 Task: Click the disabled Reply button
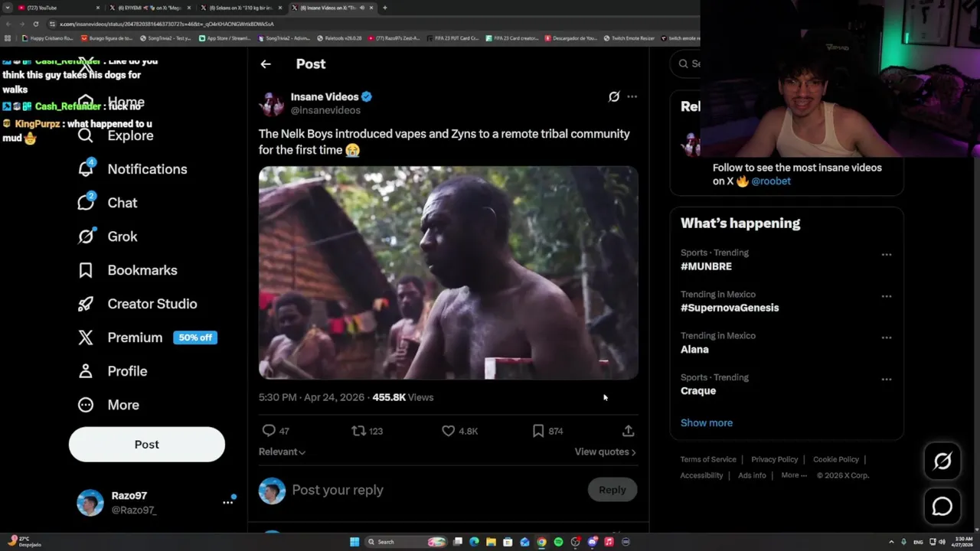[x=612, y=490]
